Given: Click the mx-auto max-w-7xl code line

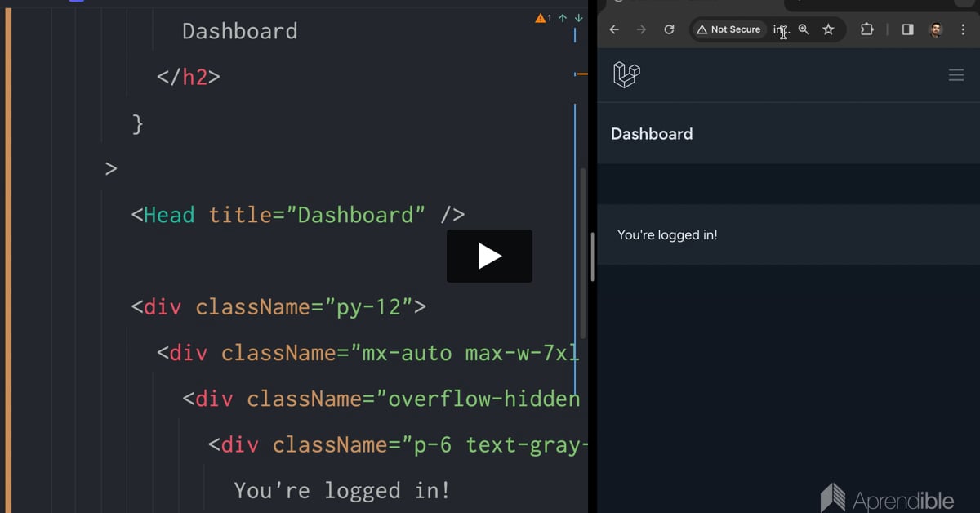Looking at the screenshot, I should point(368,353).
